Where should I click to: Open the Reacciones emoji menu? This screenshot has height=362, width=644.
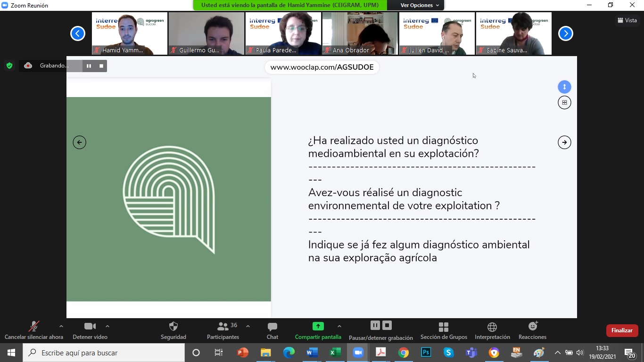pos(533,326)
